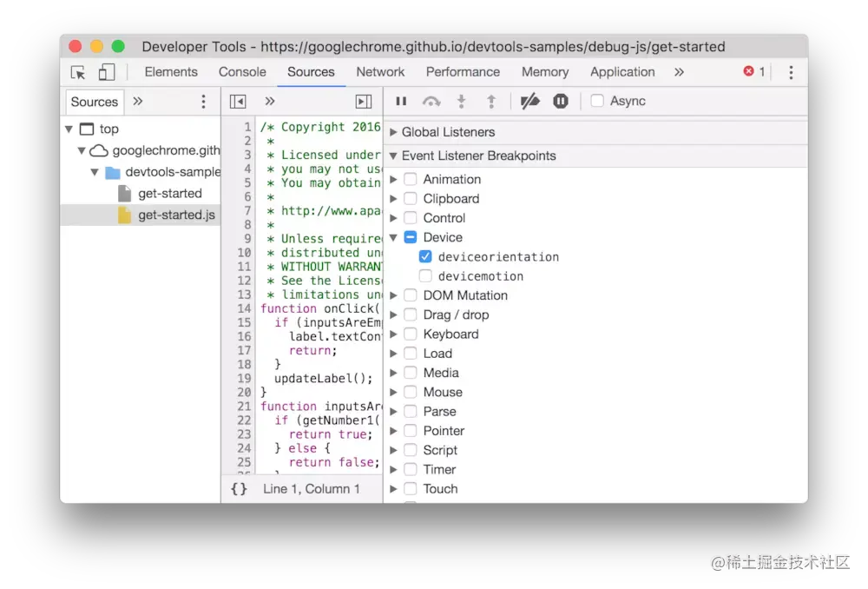Select the get-started.js file
This screenshot has height=589, width=868.
click(140, 215)
